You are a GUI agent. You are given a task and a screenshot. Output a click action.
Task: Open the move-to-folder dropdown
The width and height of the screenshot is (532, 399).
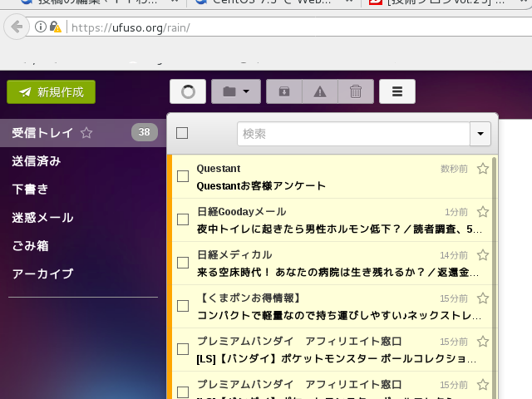tap(237, 91)
